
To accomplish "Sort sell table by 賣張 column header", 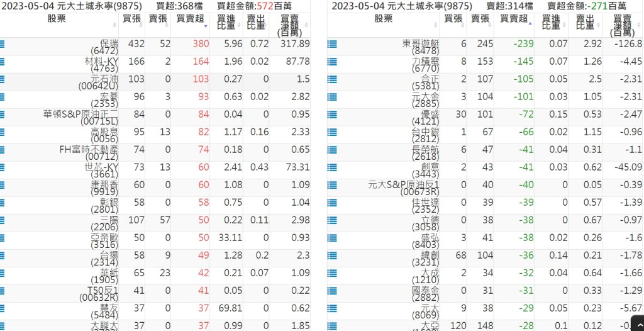I will (x=480, y=20).
